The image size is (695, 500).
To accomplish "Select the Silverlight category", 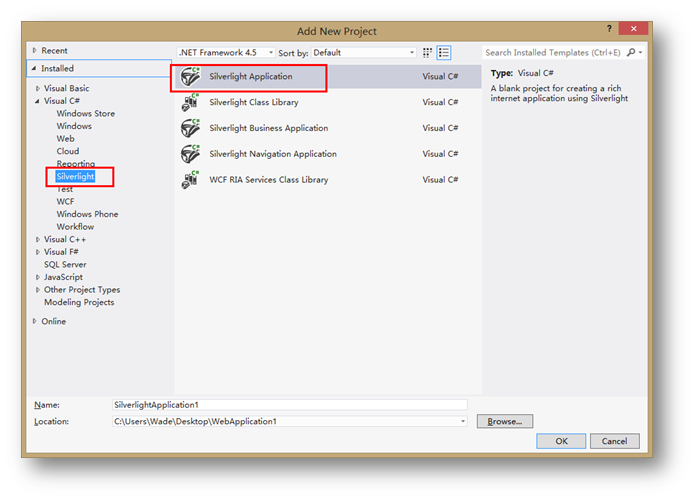I will pyautogui.click(x=75, y=176).
